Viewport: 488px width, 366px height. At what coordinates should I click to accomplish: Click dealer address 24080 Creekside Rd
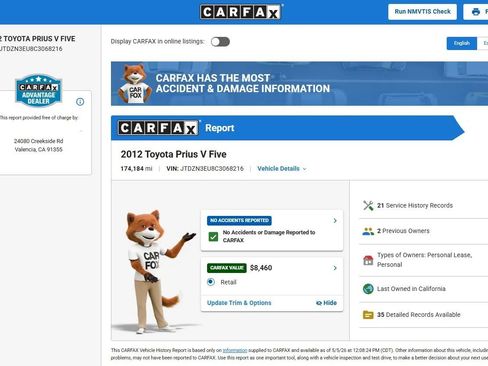pos(39,141)
